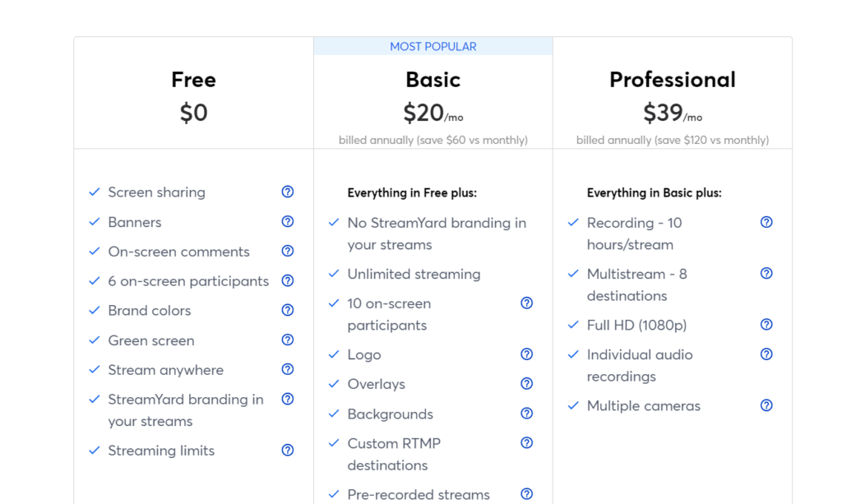Image resolution: width=842 pixels, height=504 pixels.
Task: Click help icon for Brand colors
Action: tap(288, 310)
